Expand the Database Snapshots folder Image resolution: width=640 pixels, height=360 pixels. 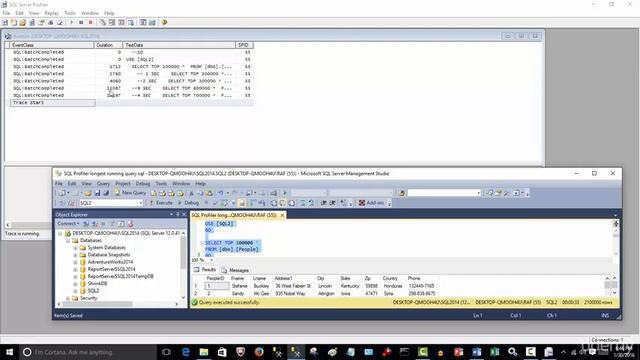(x=75, y=255)
